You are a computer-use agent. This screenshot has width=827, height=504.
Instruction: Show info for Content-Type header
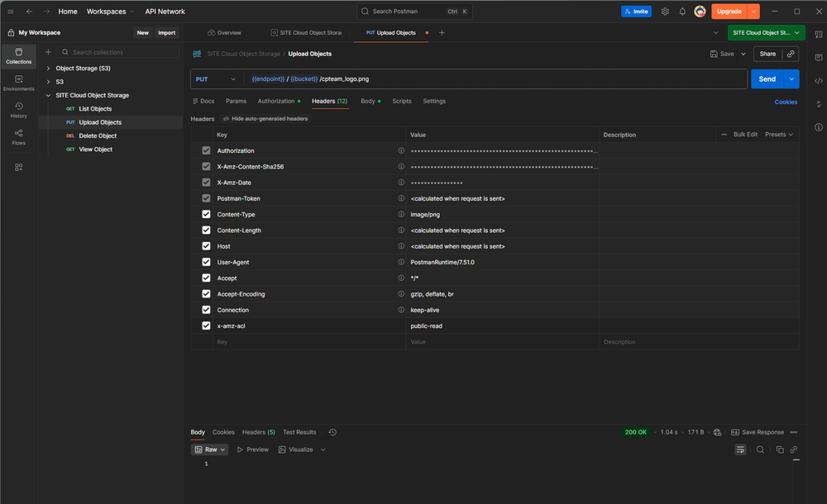(x=401, y=214)
